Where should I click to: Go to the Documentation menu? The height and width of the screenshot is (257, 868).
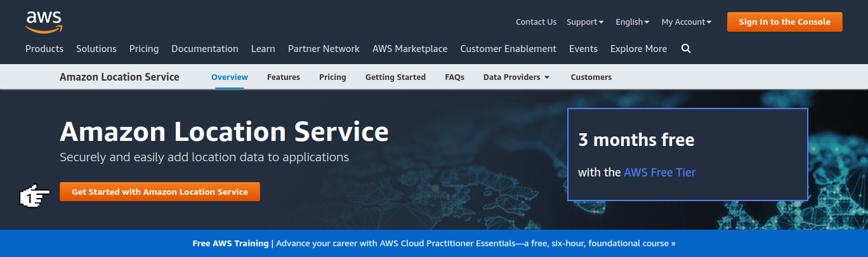pos(205,49)
